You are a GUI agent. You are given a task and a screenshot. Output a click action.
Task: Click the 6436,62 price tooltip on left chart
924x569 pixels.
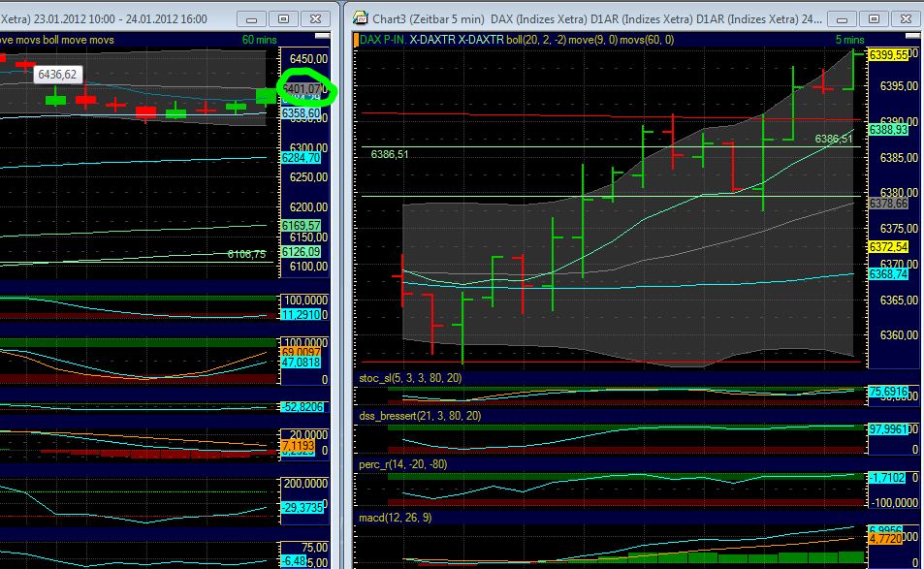58,73
